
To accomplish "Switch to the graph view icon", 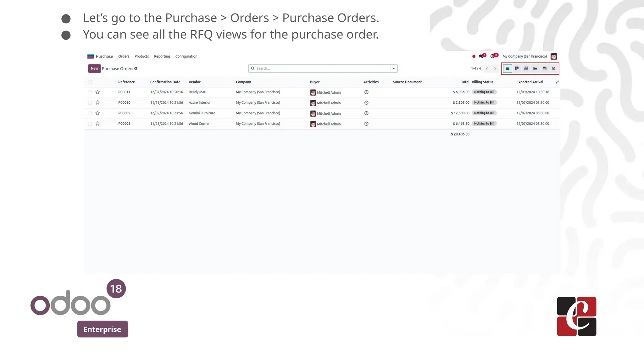I will pyautogui.click(x=535, y=69).
